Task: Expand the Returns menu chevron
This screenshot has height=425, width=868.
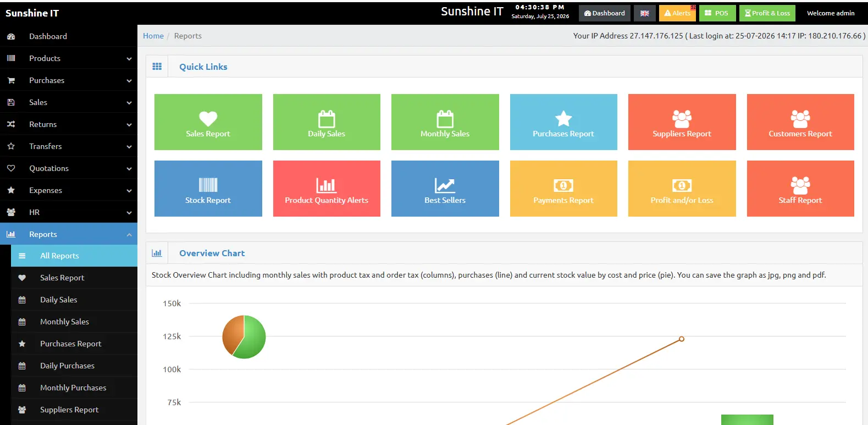Action: [x=129, y=125]
